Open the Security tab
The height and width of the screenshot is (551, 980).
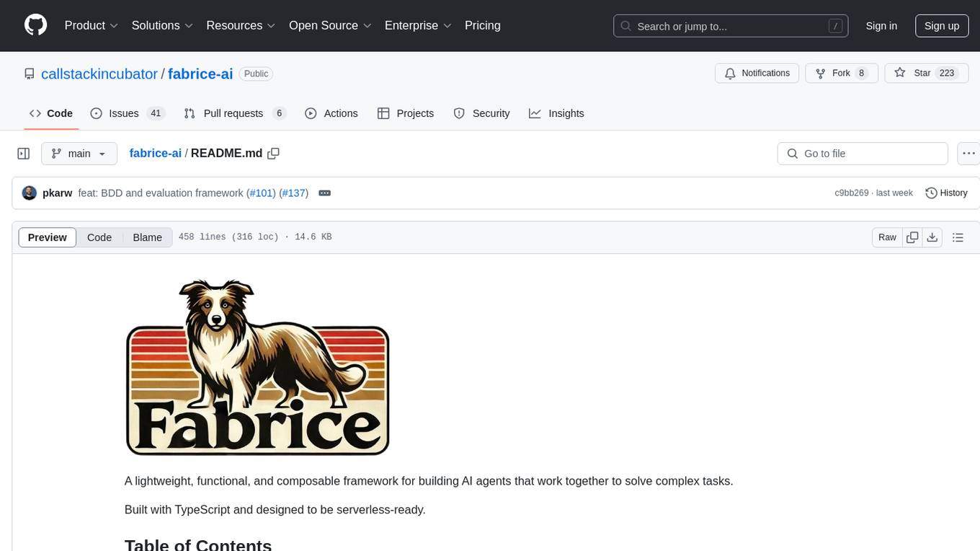(x=481, y=113)
